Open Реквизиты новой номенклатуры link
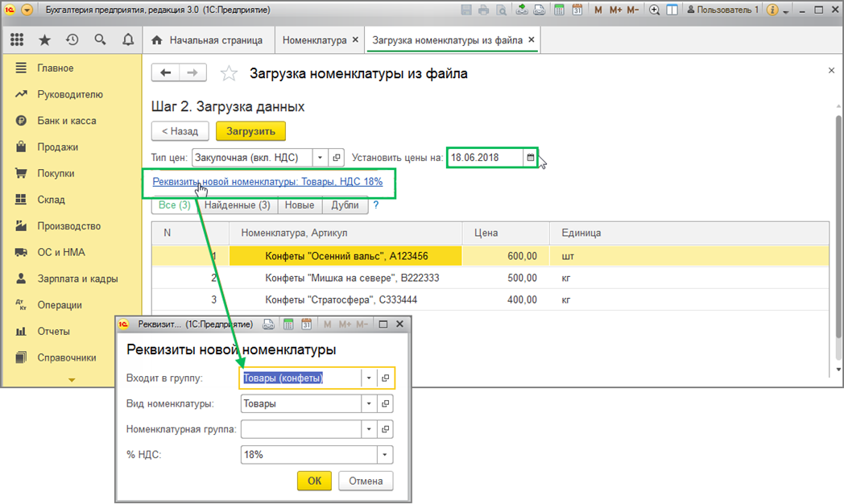The width and height of the screenshot is (844, 504). pos(267,181)
